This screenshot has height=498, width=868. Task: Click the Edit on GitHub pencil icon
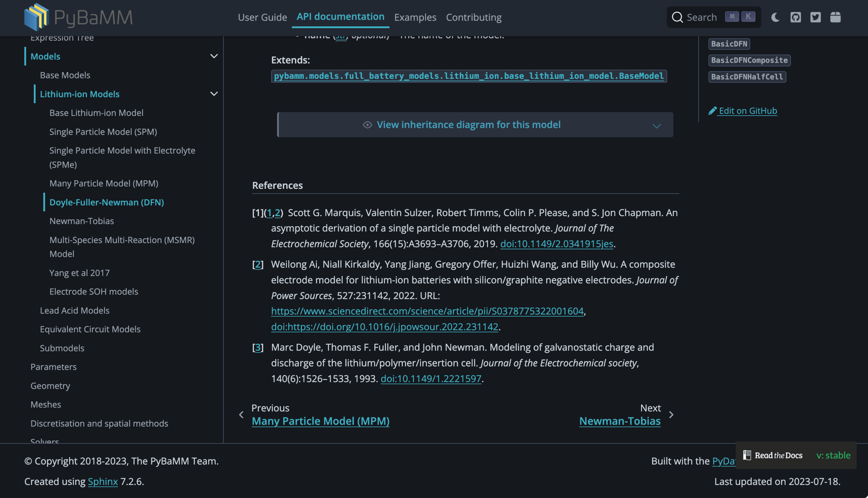(713, 111)
